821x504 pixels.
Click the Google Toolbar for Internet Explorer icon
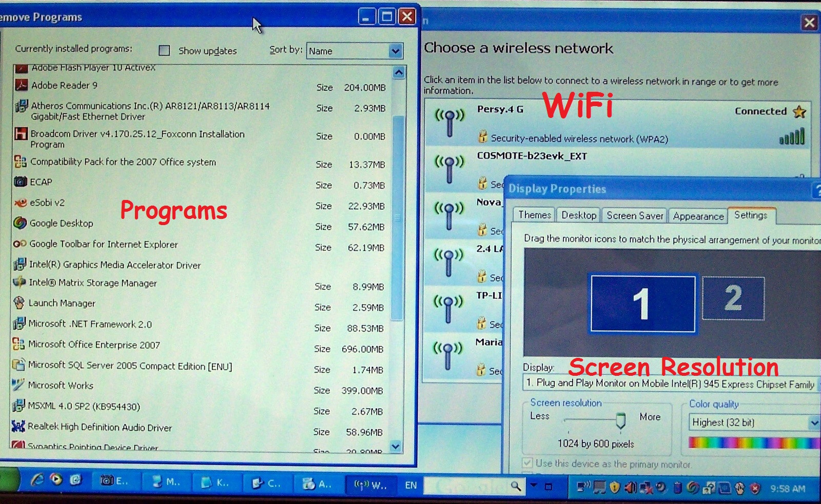[x=19, y=244]
